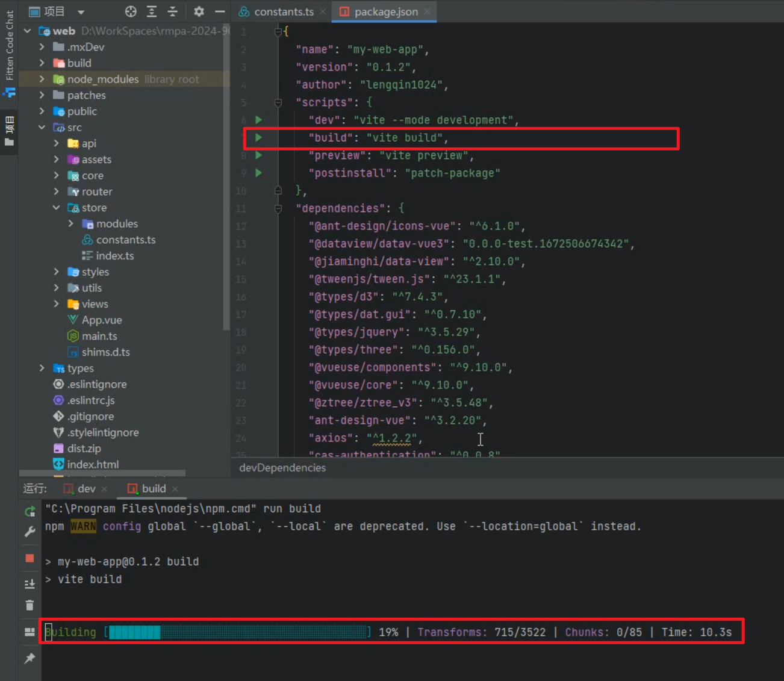This screenshot has width=784, height=681.
Task: Click the expand all icon in project toolbar
Action: coord(152,11)
